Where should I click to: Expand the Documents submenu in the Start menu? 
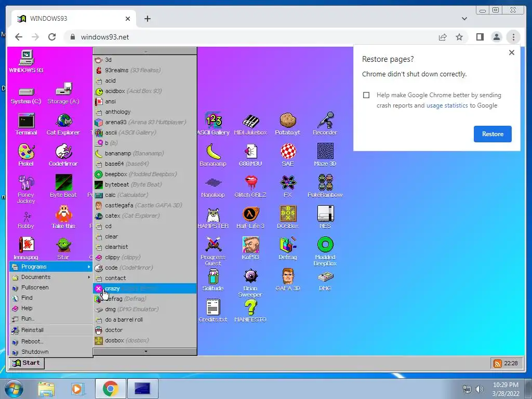tap(51, 277)
